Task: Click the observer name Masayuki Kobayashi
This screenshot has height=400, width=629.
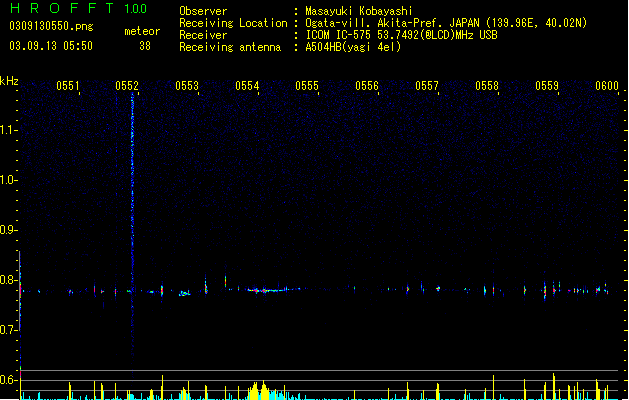Action: point(359,11)
